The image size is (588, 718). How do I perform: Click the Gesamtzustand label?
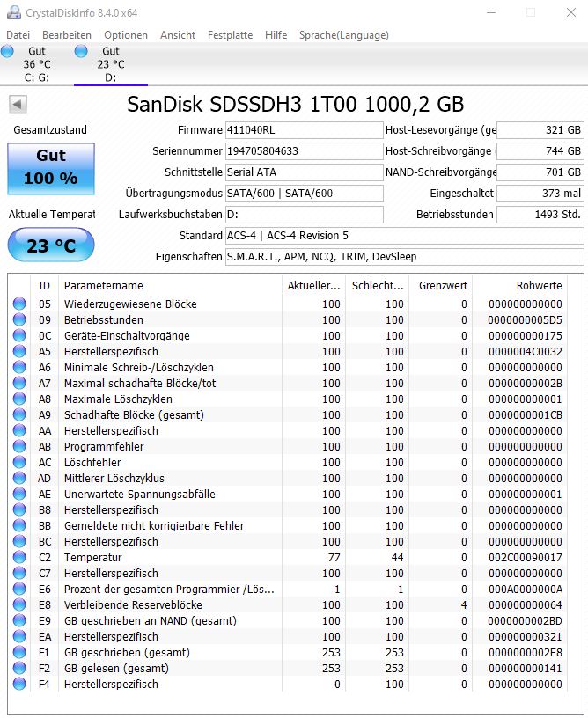50,130
